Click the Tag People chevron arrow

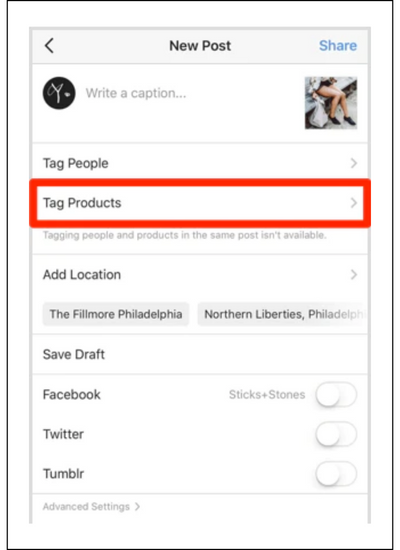pos(354,163)
